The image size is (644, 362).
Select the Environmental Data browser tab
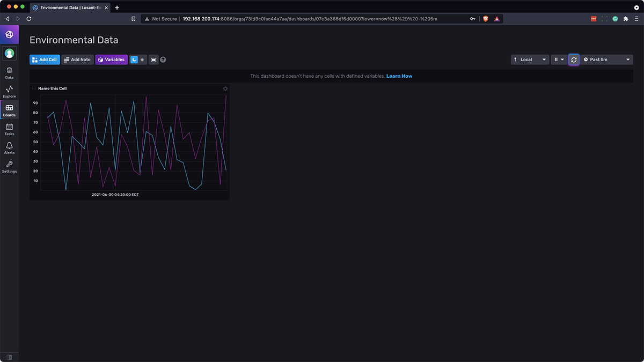point(70,8)
